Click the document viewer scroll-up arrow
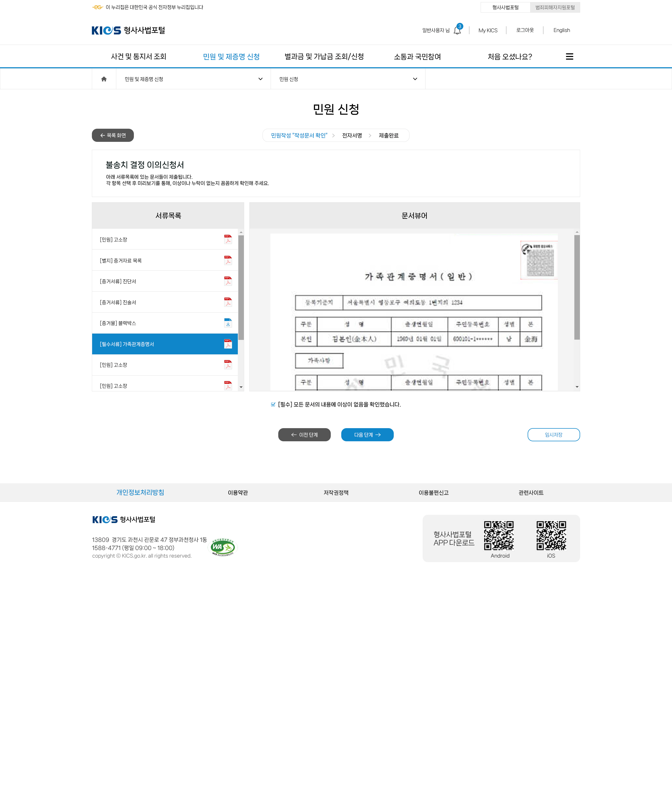The image size is (672, 788). click(x=577, y=232)
